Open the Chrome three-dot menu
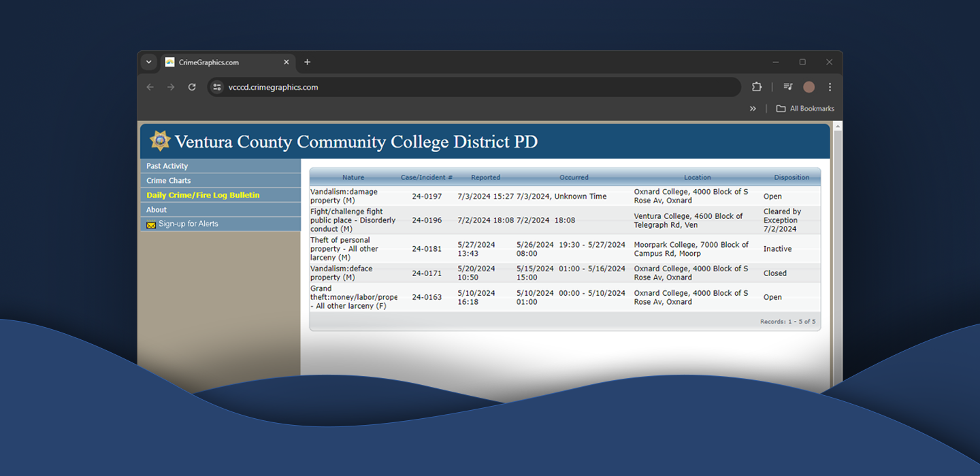980x476 pixels. pos(830,87)
